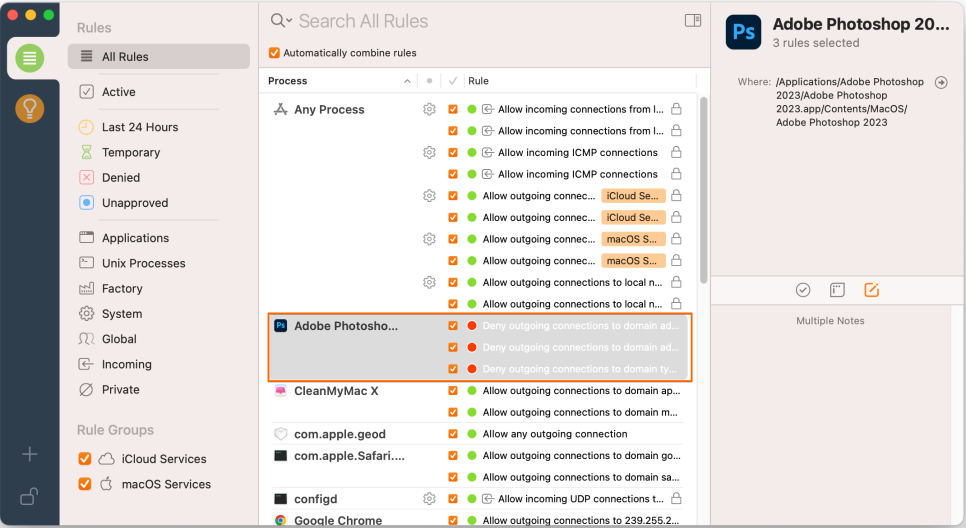The width and height of the screenshot is (966, 528).
Task: Disable the iCloud Services rule group checkbox
Action: 85,459
